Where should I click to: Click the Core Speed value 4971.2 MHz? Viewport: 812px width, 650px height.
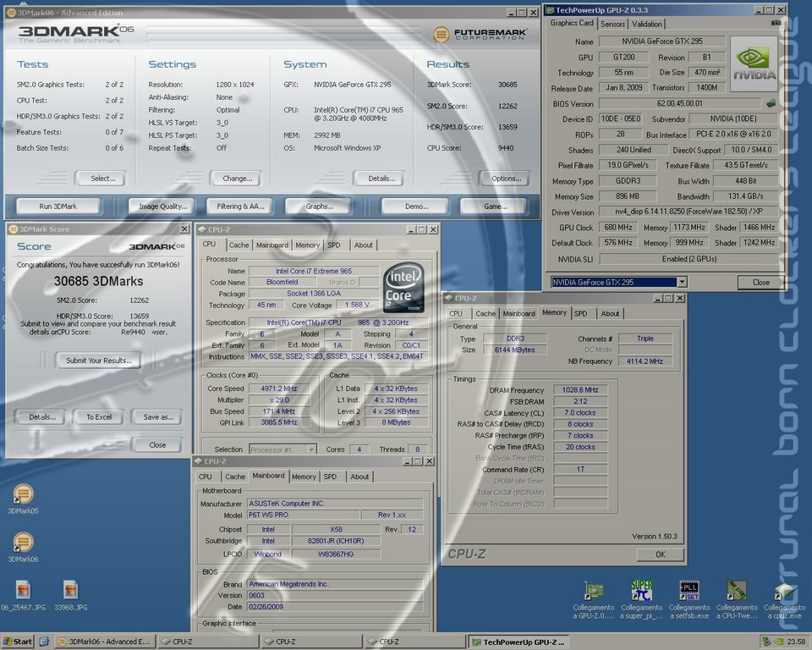pyautogui.click(x=278, y=388)
